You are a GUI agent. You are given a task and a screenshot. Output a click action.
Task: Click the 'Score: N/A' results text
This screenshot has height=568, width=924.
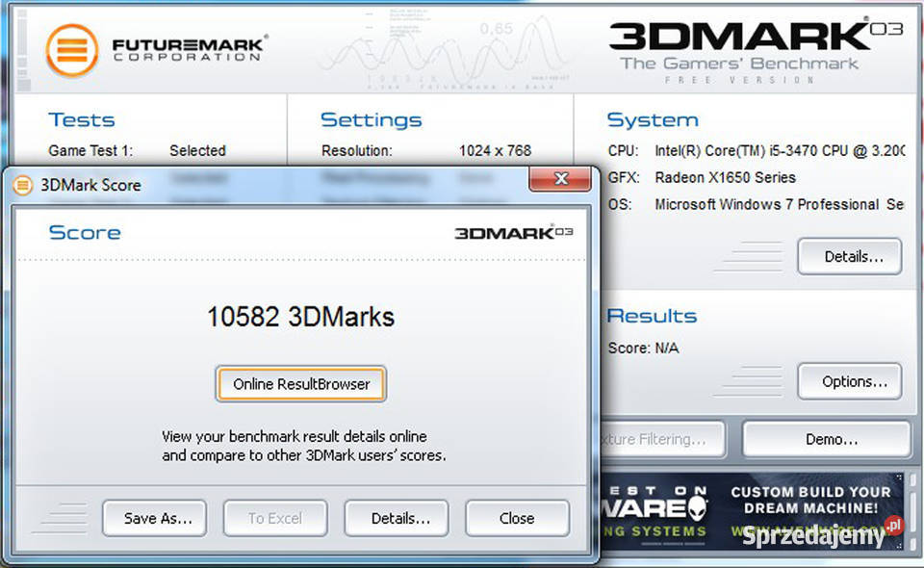click(x=643, y=349)
